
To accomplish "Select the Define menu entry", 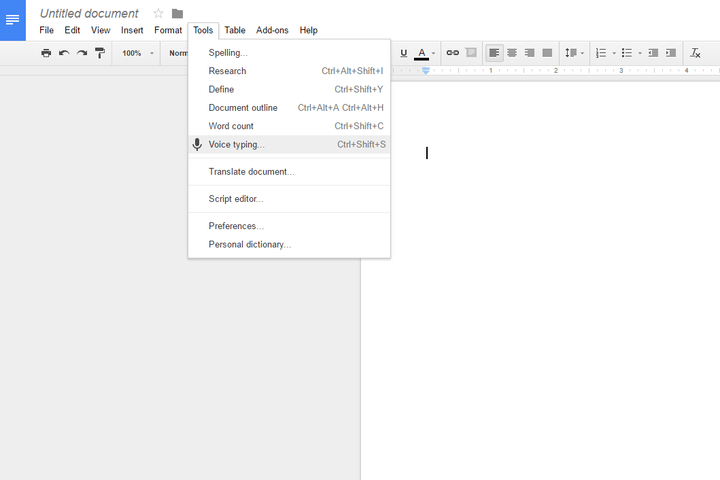I will click(x=289, y=90).
